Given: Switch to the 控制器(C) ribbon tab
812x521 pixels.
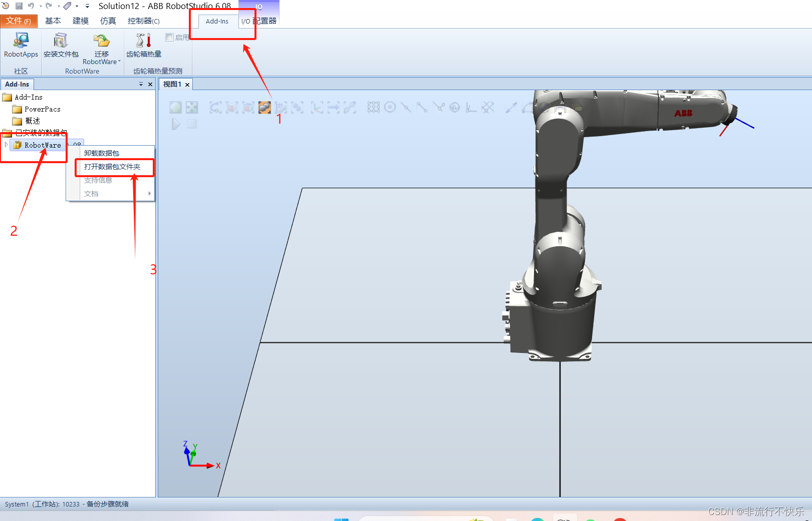Looking at the screenshot, I should [143, 21].
